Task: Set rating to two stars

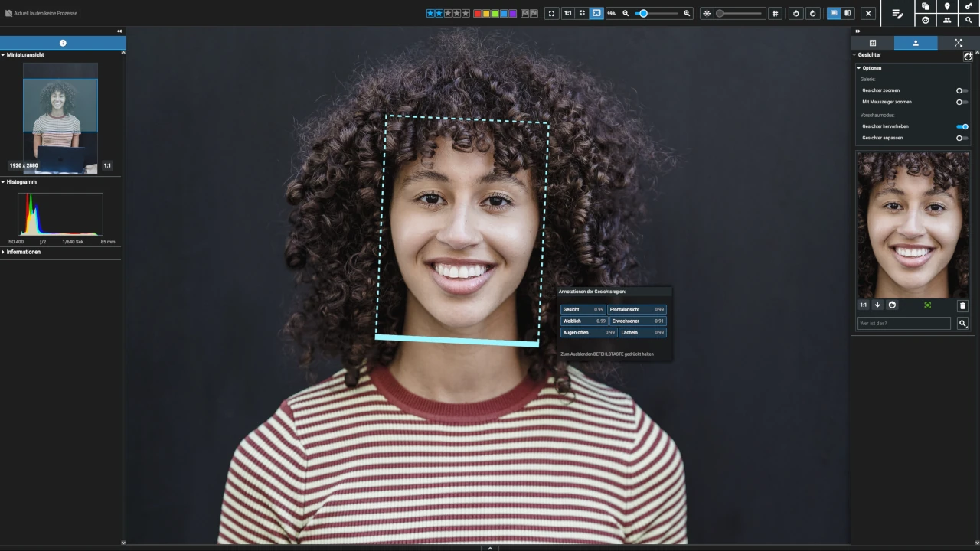Action: [439, 13]
